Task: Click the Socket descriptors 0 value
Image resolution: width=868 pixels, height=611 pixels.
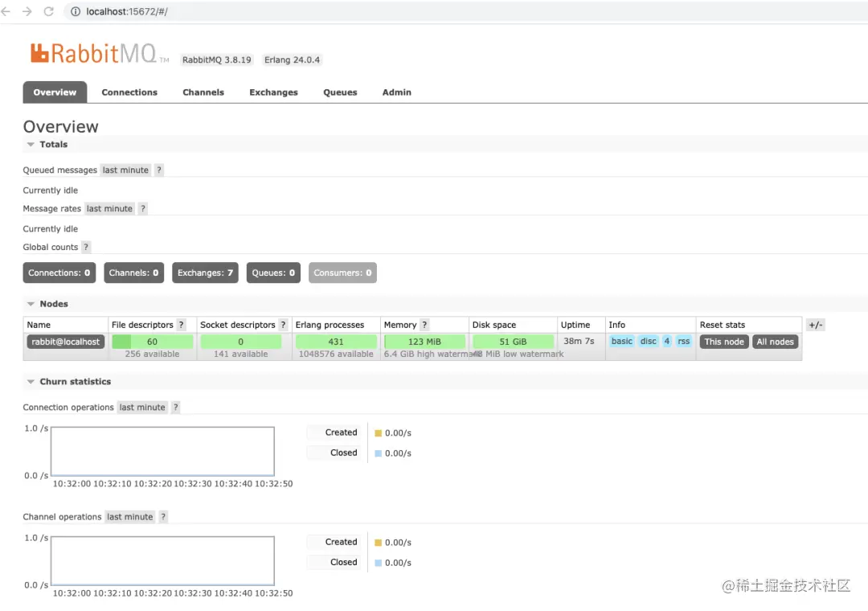Action: (241, 342)
